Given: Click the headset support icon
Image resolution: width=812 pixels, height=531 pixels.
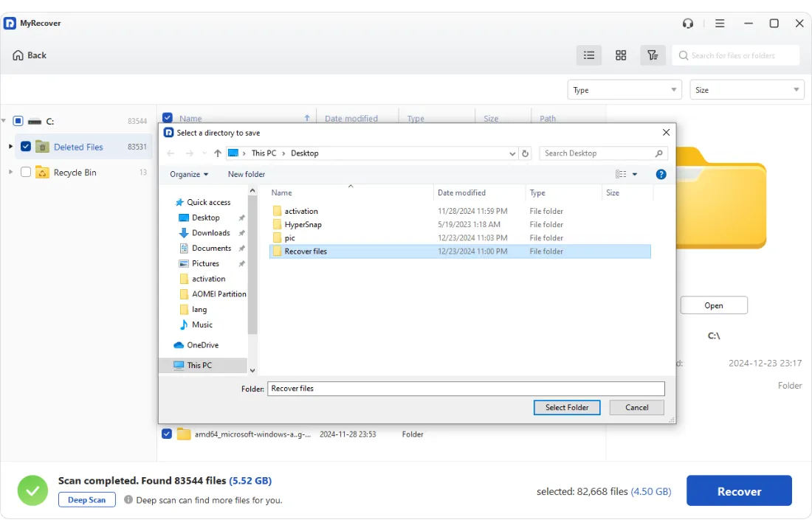Looking at the screenshot, I should point(688,24).
